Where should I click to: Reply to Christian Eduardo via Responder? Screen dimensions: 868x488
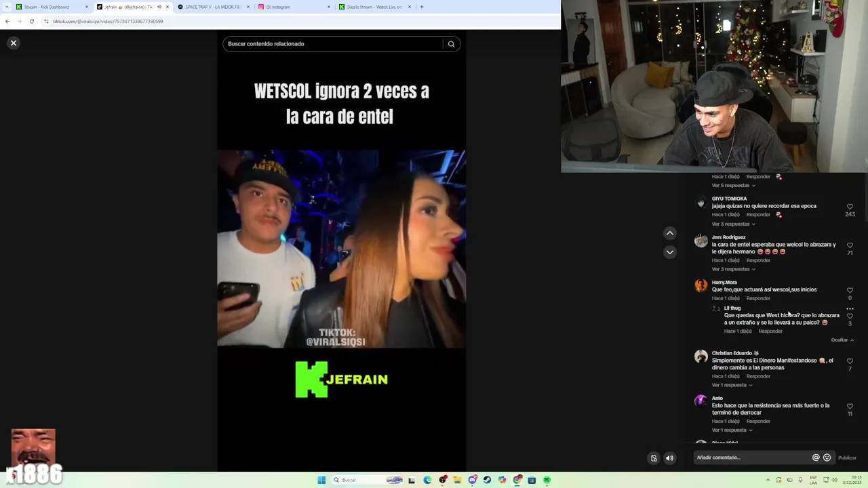(x=758, y=376)
